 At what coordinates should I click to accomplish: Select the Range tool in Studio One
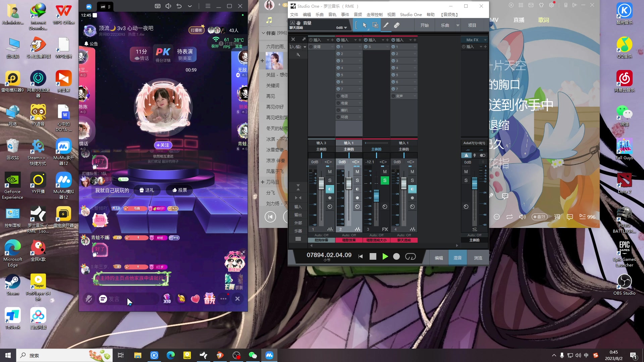click(375, 25)
